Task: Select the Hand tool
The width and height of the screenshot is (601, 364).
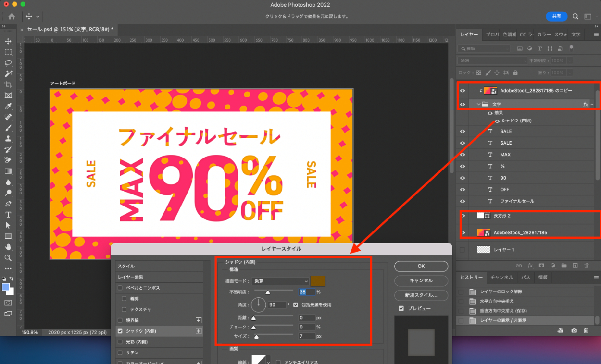Action: [8, 247]
